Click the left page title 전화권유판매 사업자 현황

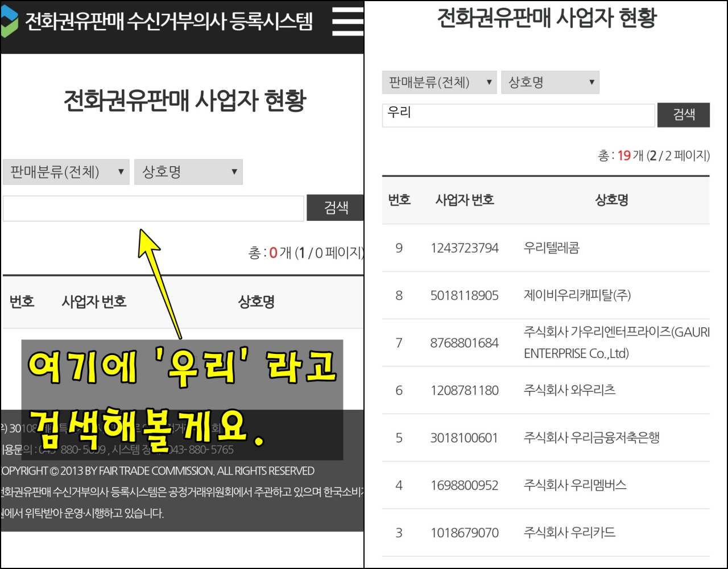(185, 101)
